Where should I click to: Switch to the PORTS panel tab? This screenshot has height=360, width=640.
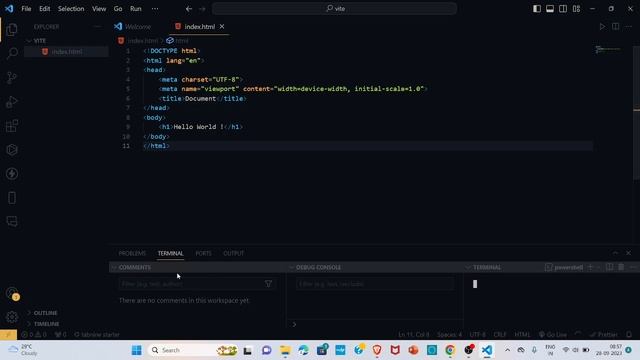coord(203,253)
